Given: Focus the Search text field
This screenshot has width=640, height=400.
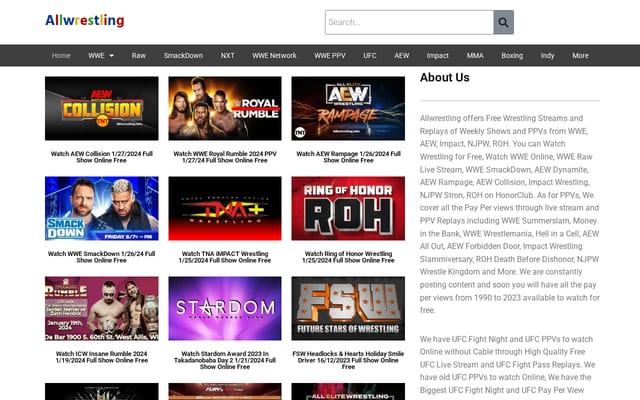Looking at the screenshot, I should [x=409, y=22].
